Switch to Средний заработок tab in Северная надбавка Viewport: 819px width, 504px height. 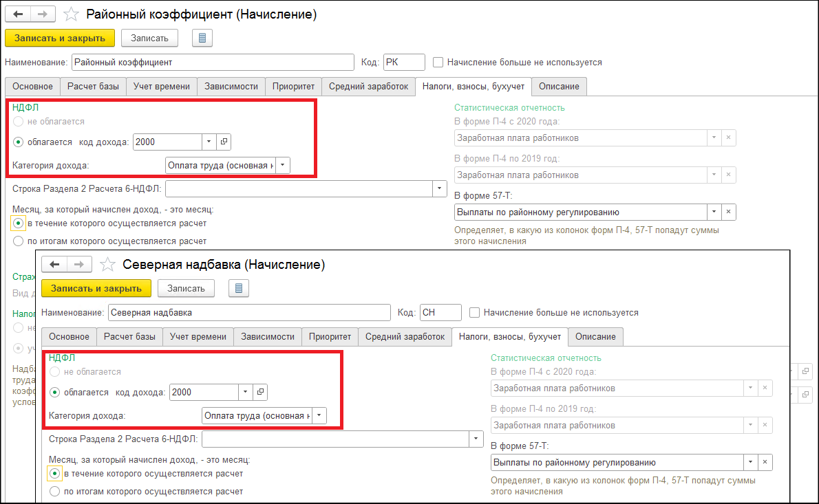click(x=405, y=337)
